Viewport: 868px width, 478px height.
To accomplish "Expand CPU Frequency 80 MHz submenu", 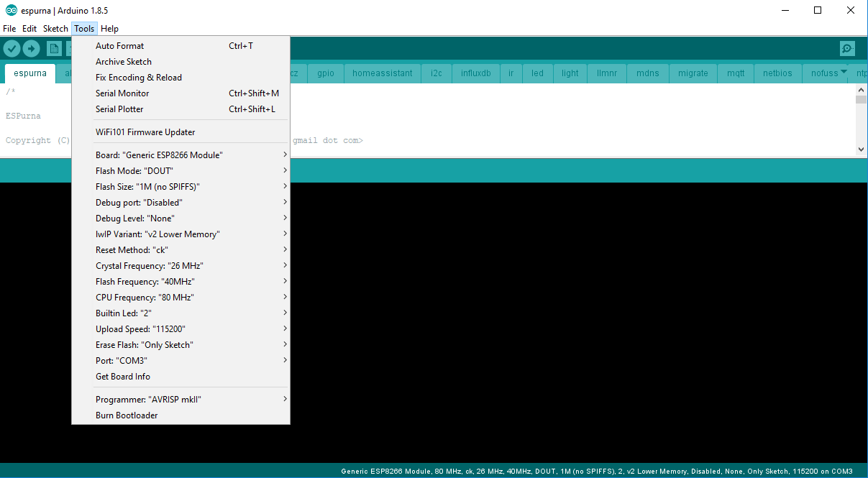I will pos(181,298).
